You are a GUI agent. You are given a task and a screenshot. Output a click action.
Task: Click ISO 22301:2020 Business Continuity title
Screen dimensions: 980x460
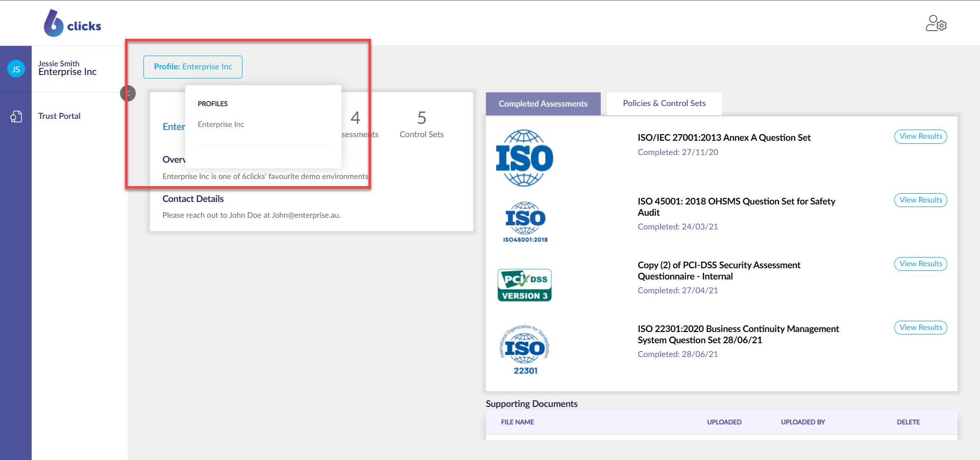tap(738, 335)
